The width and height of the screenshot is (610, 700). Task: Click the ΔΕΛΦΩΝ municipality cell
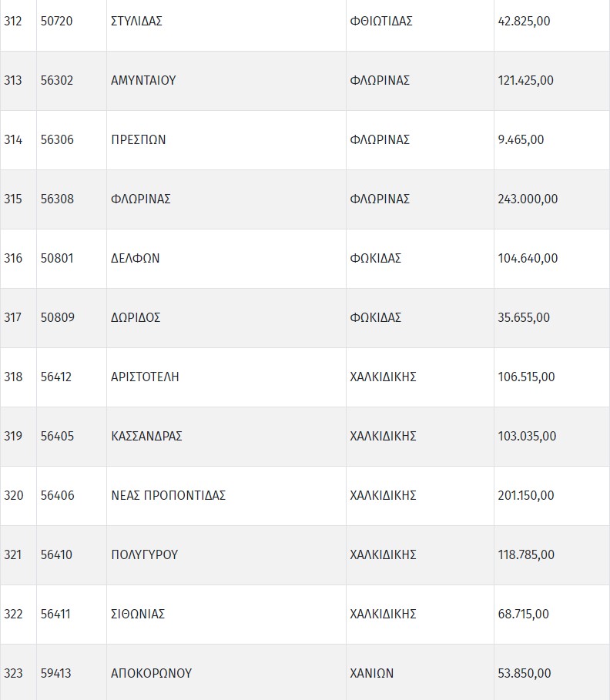tap(136, 258)
